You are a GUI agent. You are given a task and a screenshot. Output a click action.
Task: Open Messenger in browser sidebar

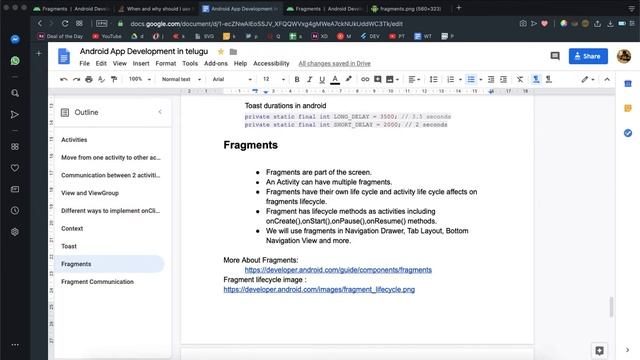15,39
